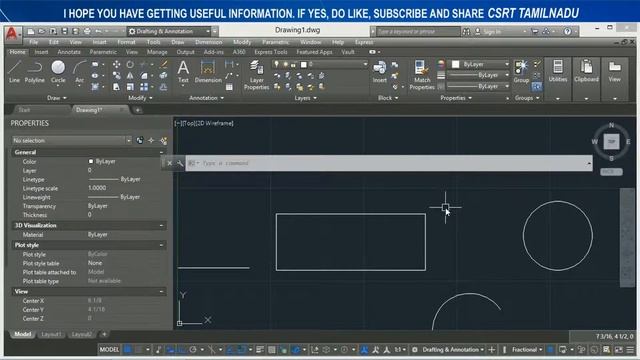Click the search binoculars icon

(466, 31)
